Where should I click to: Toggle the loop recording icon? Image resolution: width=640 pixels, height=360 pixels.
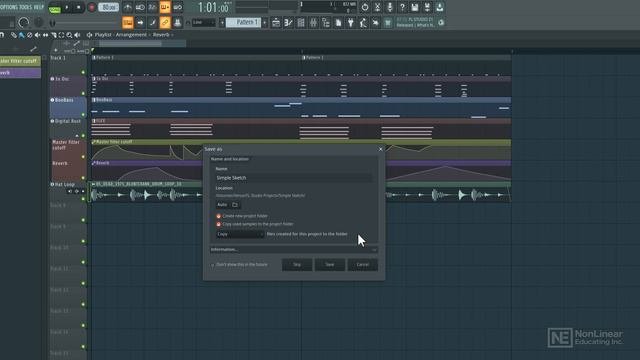click(x=178, y=7)
